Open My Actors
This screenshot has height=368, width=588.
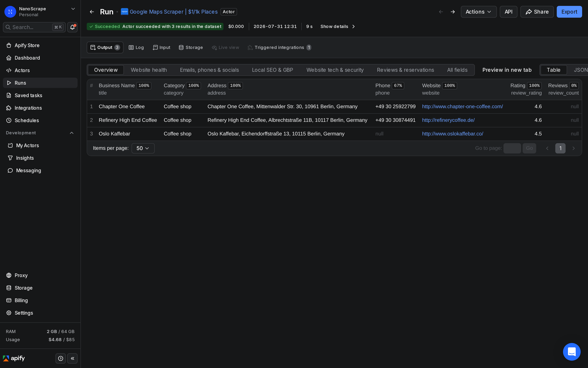(40, 146)
